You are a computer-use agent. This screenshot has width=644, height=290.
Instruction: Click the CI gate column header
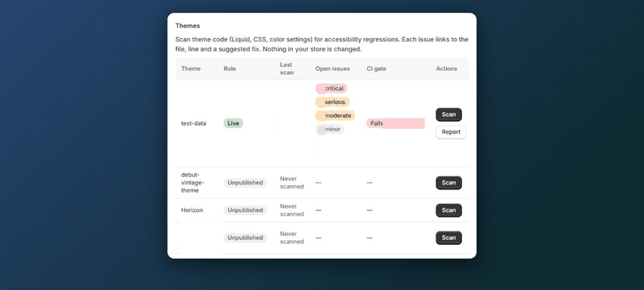[376, 68]
